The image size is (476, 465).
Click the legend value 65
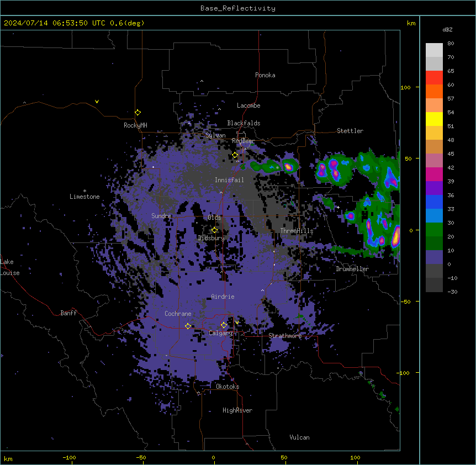pyautogui.click(x=451, y=71)
